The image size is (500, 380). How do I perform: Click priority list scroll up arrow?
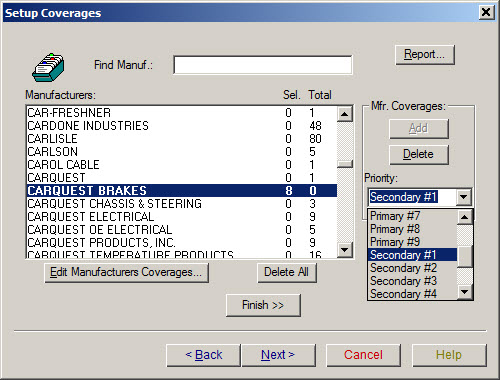pos(464,217)
